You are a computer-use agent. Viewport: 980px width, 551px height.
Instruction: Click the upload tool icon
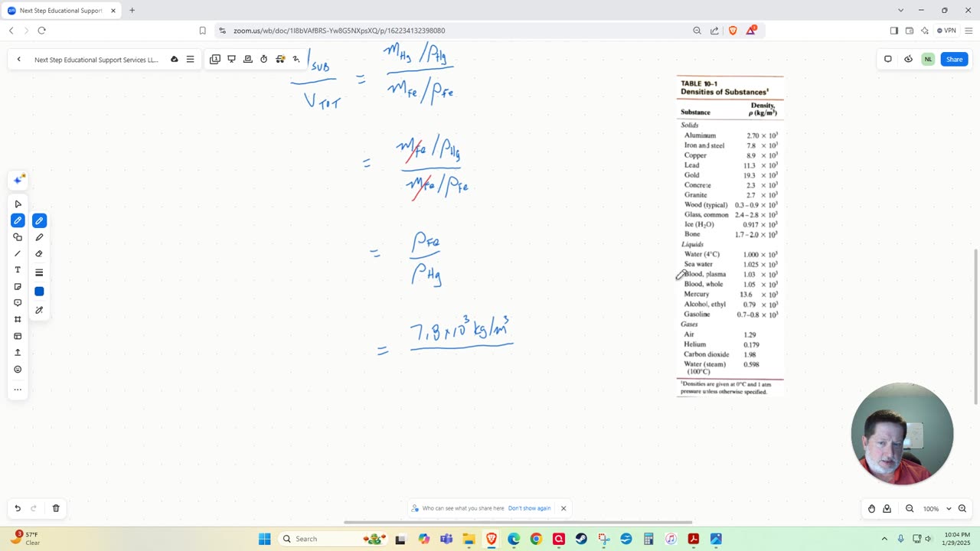tap(18, 353)
